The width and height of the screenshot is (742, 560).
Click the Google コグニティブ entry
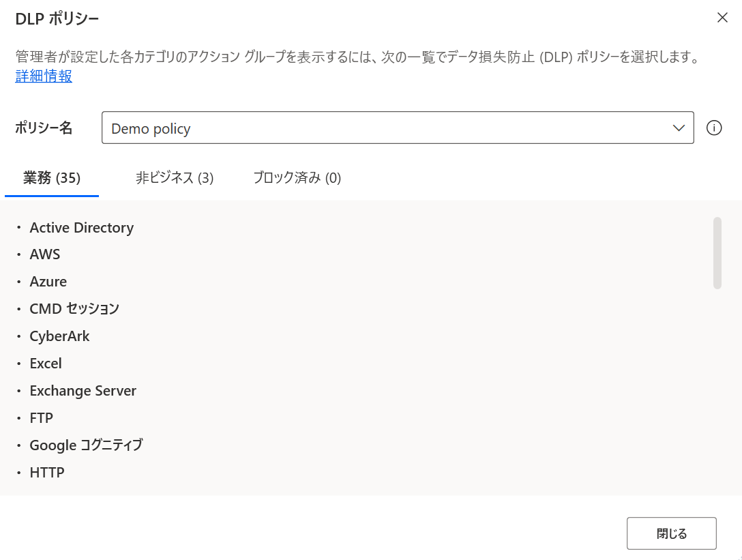coord(86,445)
